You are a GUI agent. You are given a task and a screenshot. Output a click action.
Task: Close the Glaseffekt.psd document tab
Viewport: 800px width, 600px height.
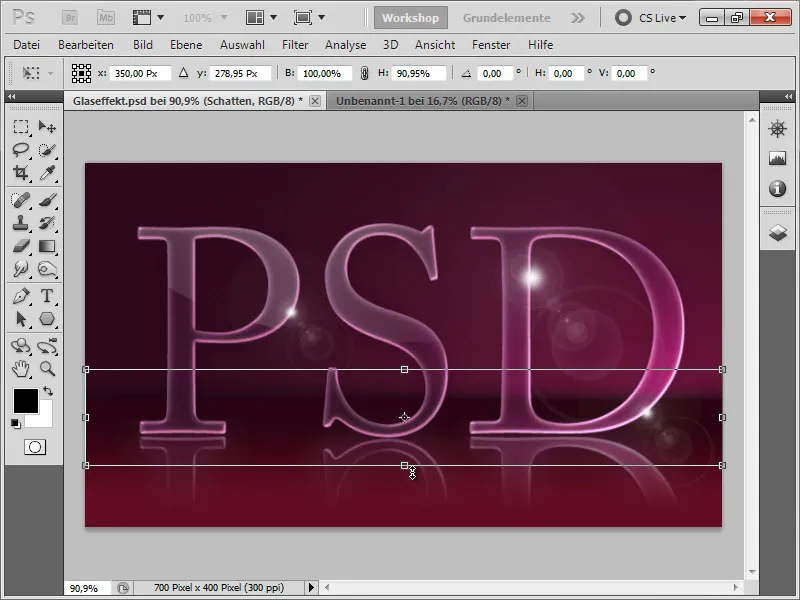[315, 101]
